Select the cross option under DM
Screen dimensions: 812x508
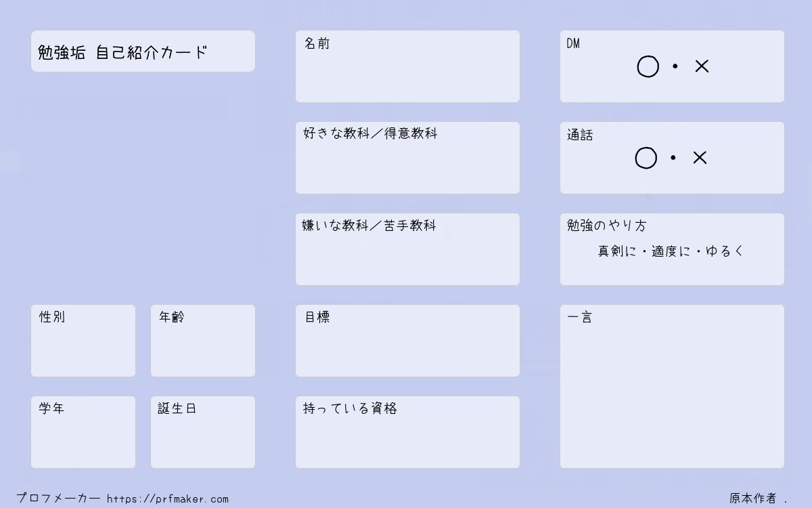point(702,66)
